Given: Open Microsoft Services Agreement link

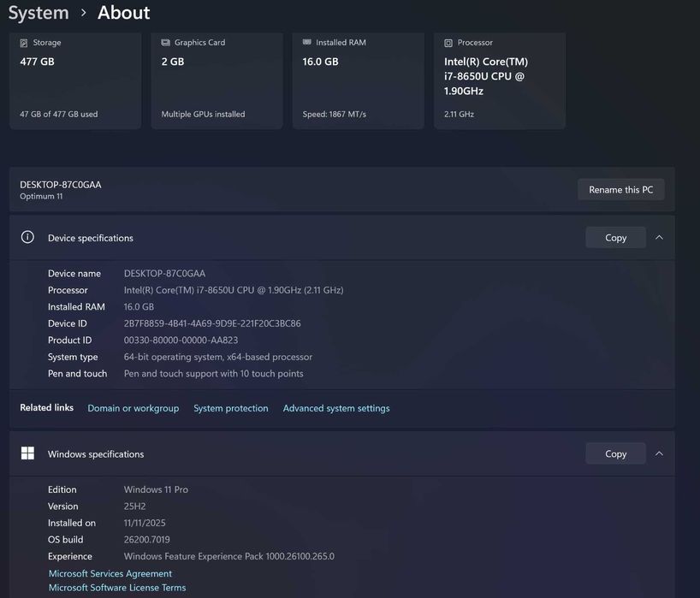Looking at the screenshot, I should click(110, 573).
